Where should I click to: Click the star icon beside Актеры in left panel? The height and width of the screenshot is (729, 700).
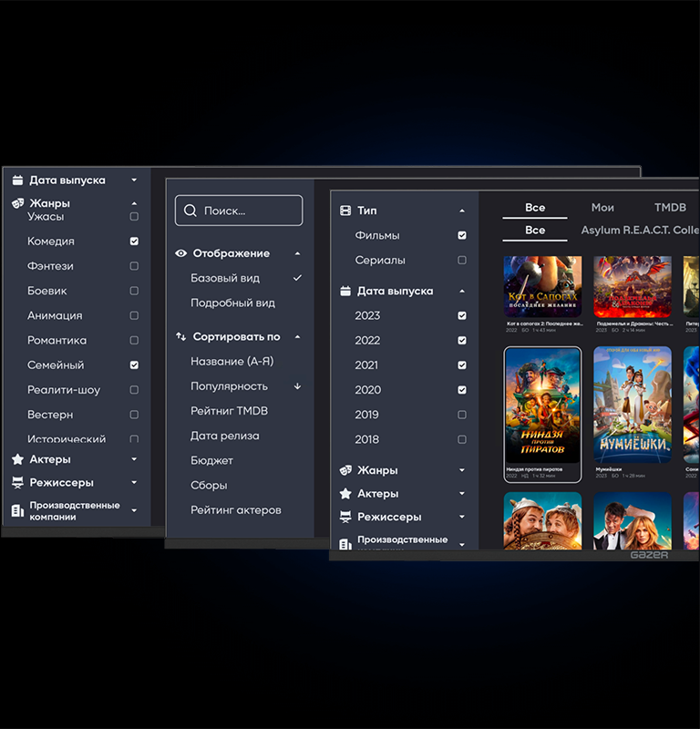[x=17, y=459]
